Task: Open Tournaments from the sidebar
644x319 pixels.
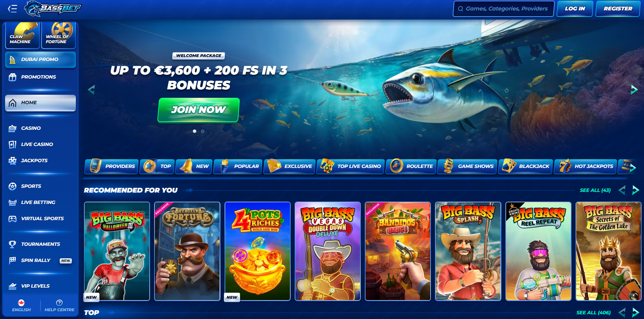Action: [x=40, y=244]
